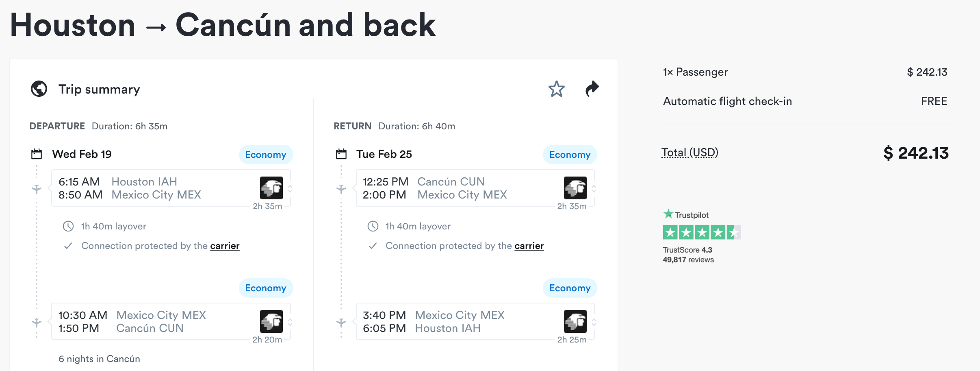980x371 pixels.
Task: Click Economy badge beside Tue Feb 25
Action: 570,155
